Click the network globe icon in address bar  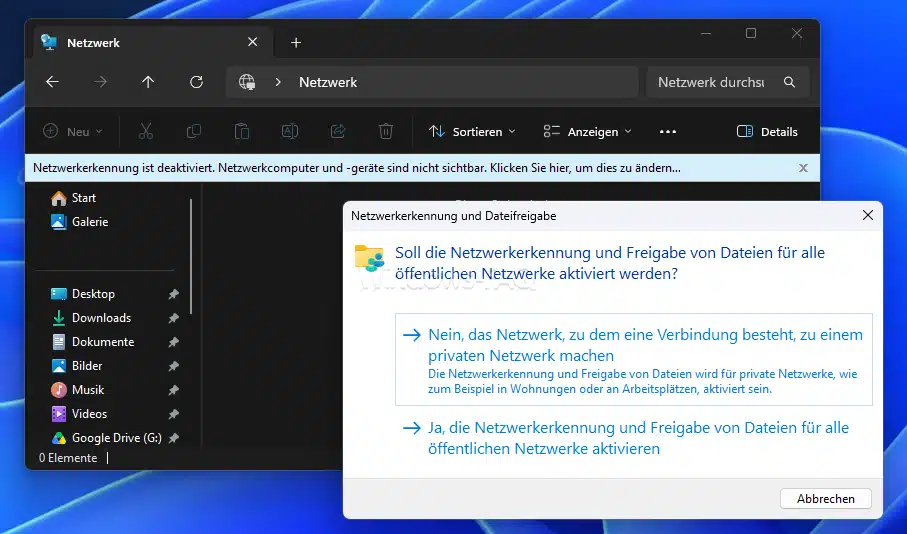coord(247,82)
